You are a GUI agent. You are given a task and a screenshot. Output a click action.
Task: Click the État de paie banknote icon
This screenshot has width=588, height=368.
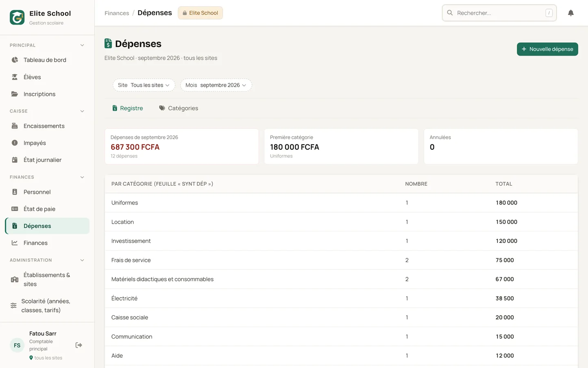(x=15, y=209)
